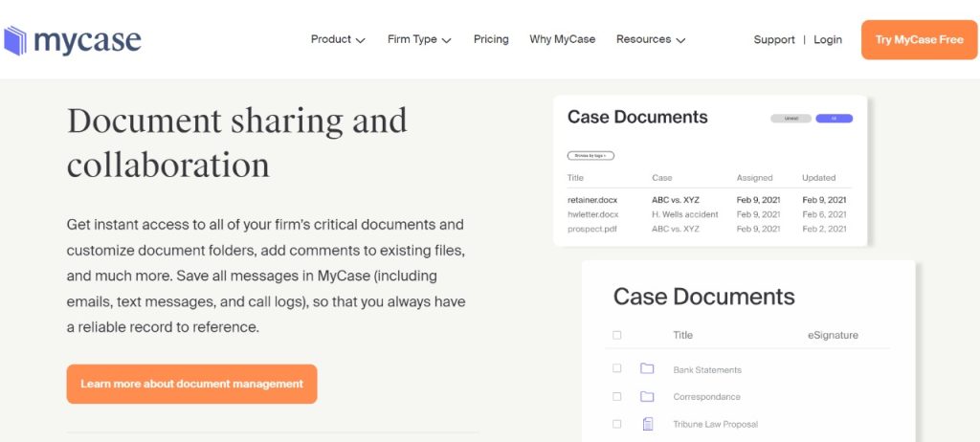Click the Correspondance row title
The image size is (980, 442).
point(706,397)
